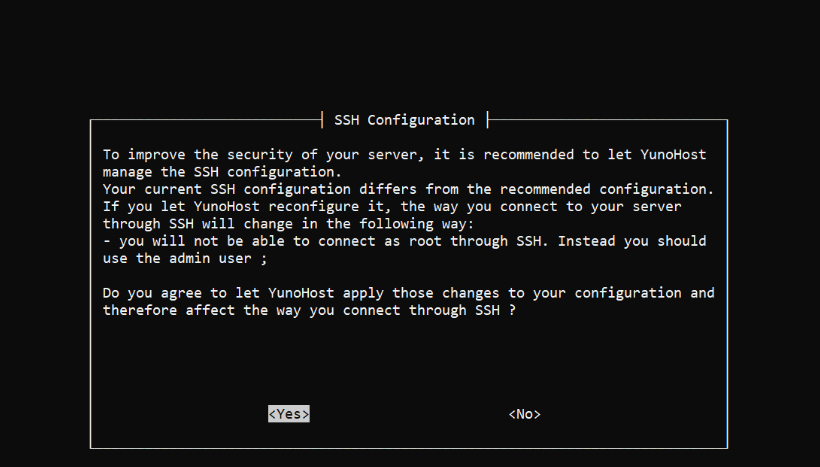The height and width of the screenshot is (467, 820).
Task: Choose the No button
Action: pyautogui.click(x=524, y=414)
